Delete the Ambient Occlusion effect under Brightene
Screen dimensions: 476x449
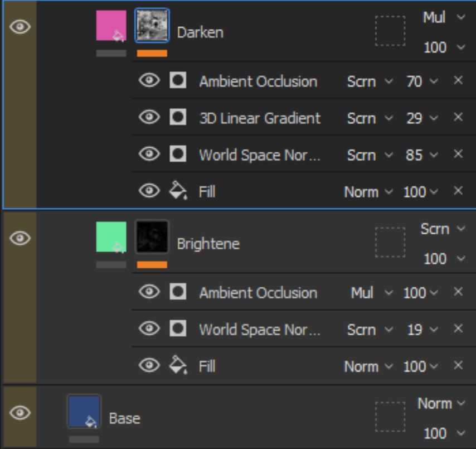pyautogui.click(x=458, y=292)
